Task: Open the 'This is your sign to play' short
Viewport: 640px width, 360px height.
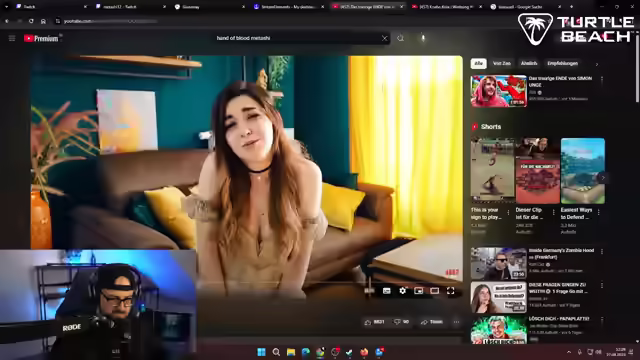Action: pos(492,171)
